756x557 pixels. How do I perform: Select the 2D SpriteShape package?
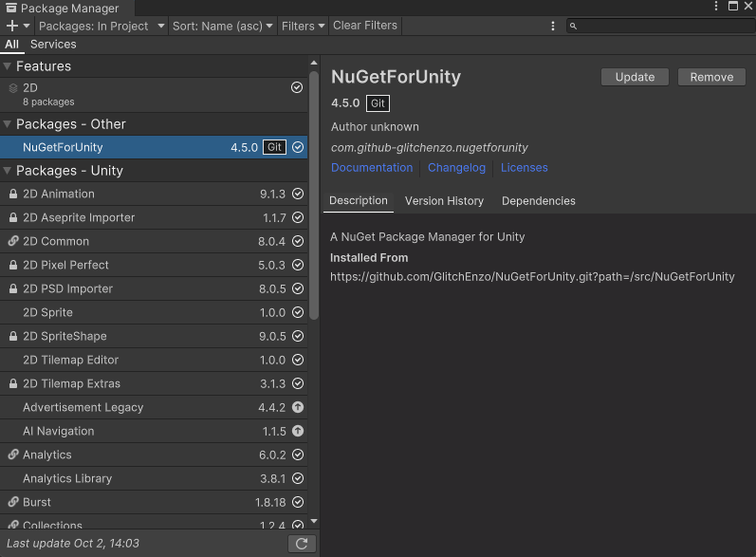tap(154, 336)
